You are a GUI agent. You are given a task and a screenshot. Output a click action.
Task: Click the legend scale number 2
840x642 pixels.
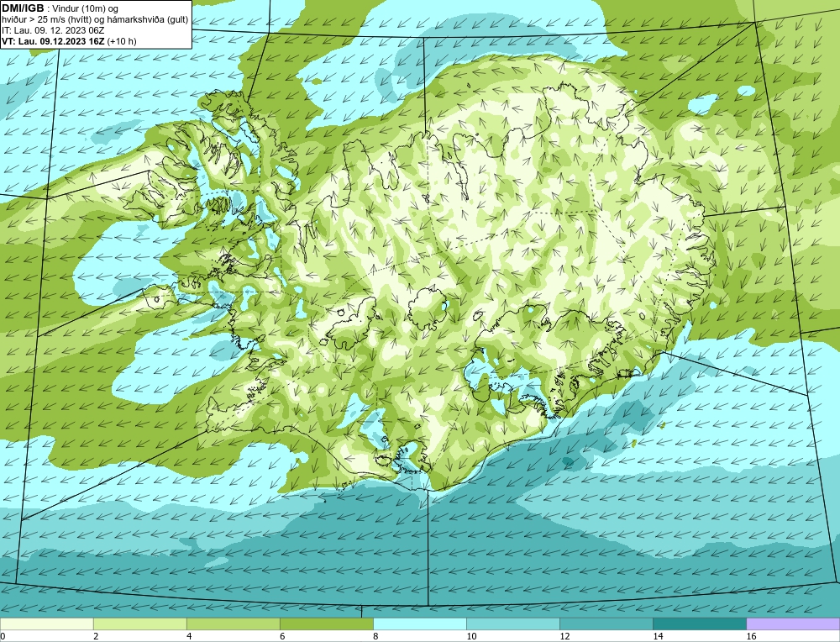click(96, 636)
